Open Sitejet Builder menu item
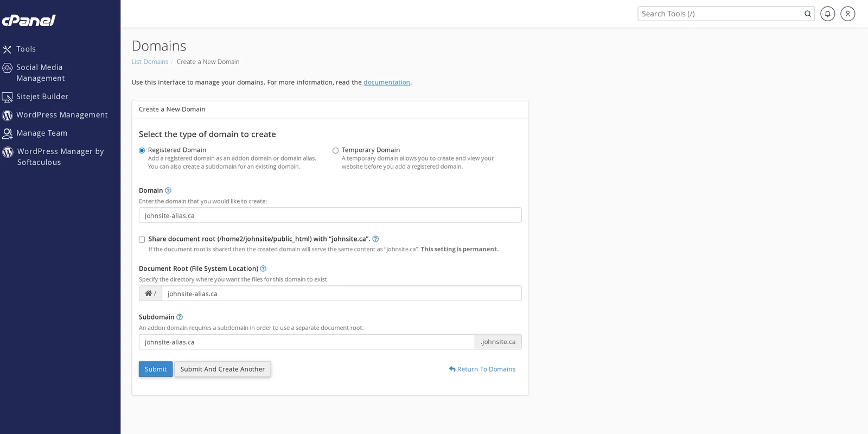The image size is (868, 434). pos(42,97)
